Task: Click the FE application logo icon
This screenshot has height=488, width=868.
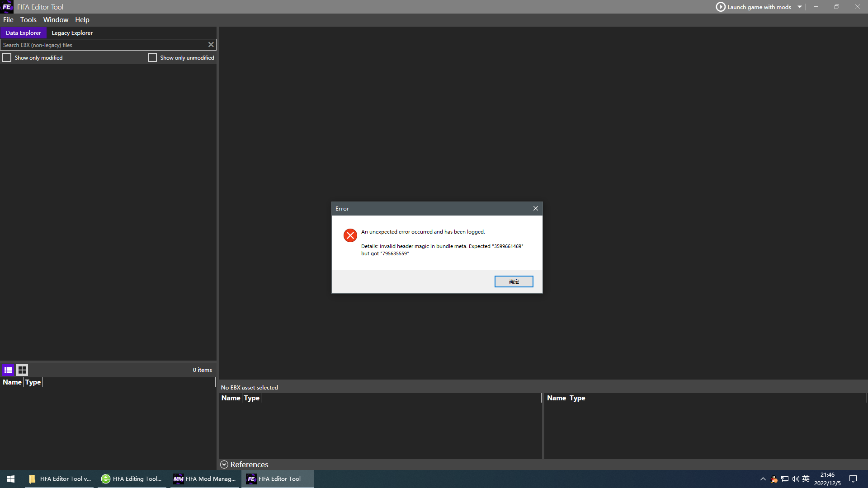Action: (7, 7)
